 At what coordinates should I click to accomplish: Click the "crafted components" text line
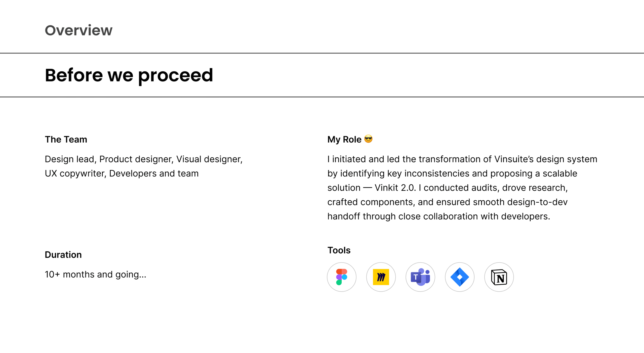click(x=448, y=202)
